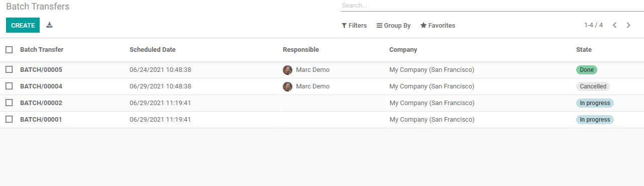
Task: Tick the checkbox beside BATCH/00001
Action: tap(9, 119)
